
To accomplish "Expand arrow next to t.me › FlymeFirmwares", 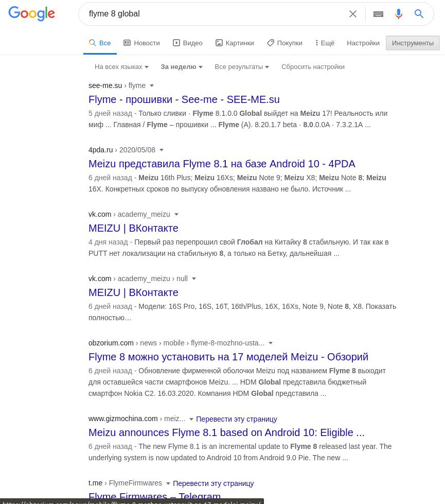I will [x=168, y=483].
